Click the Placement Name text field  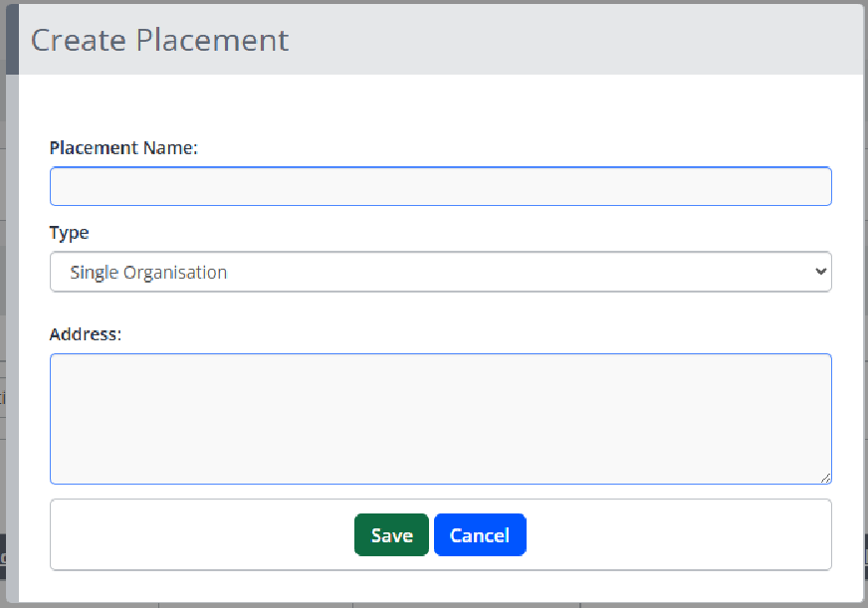pyautogui.click(x=440, y=186)
